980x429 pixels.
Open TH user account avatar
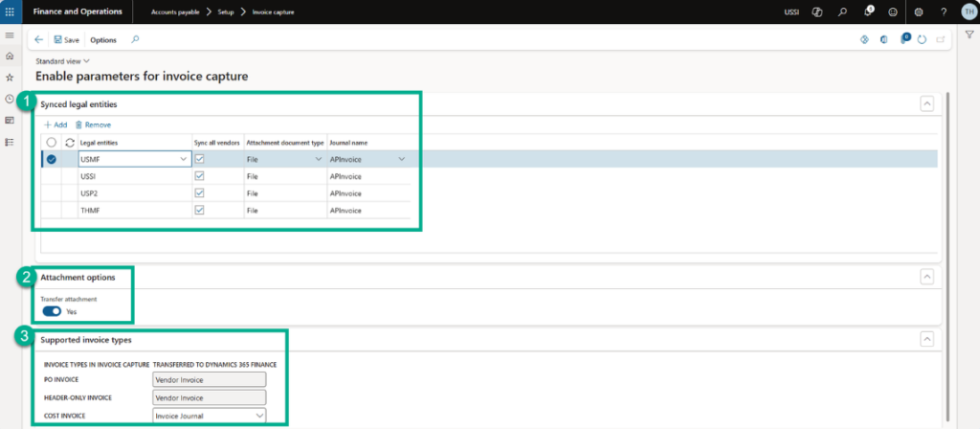[968, 11]
